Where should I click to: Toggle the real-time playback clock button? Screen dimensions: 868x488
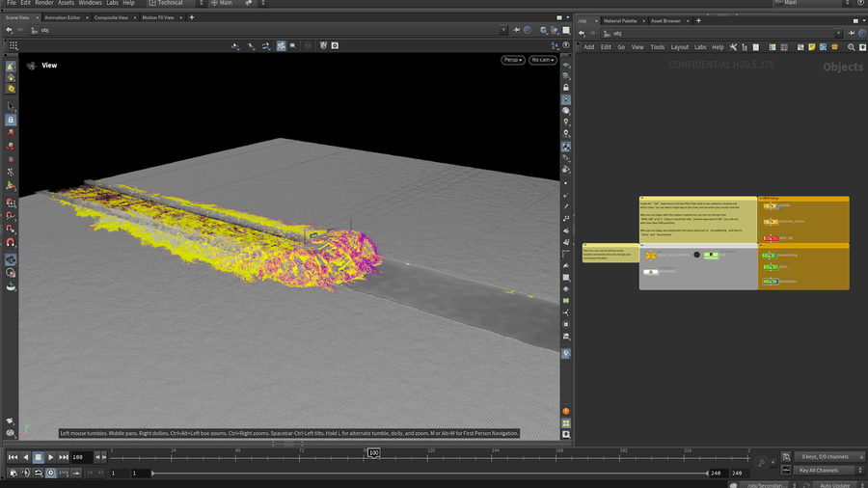pos(50,473)
